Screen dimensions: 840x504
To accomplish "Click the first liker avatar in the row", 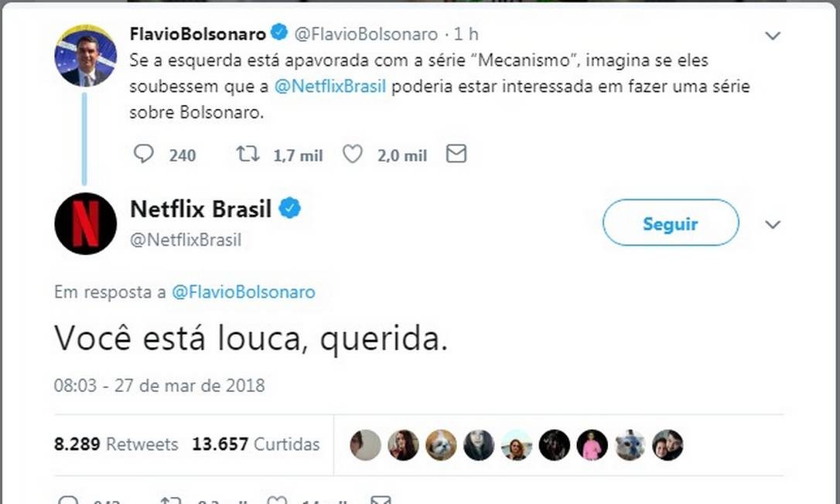I will [366, 445].
